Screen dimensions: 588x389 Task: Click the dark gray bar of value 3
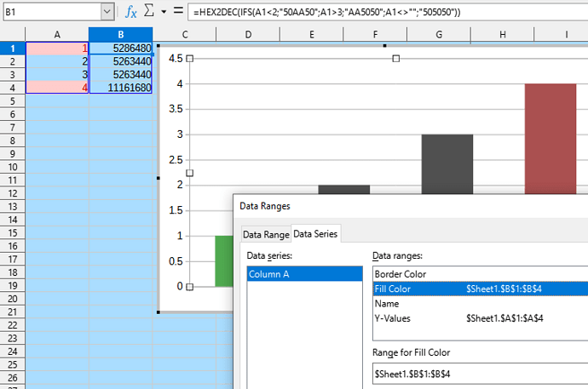coord(447,164)
